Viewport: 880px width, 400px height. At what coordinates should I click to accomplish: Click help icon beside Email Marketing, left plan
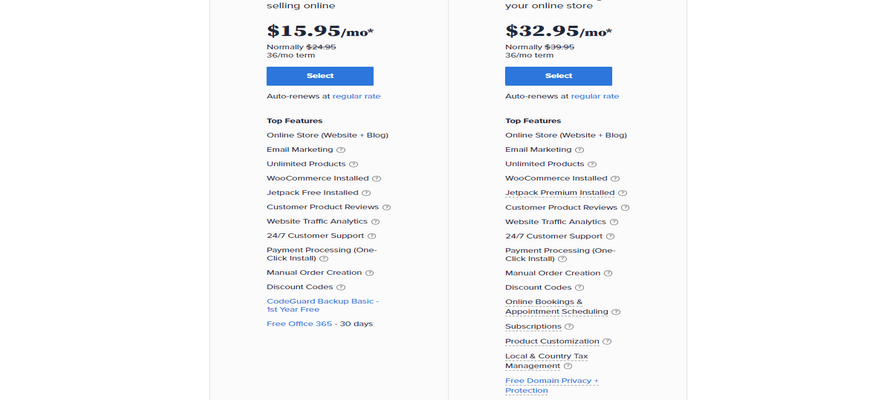pos(341,150)
